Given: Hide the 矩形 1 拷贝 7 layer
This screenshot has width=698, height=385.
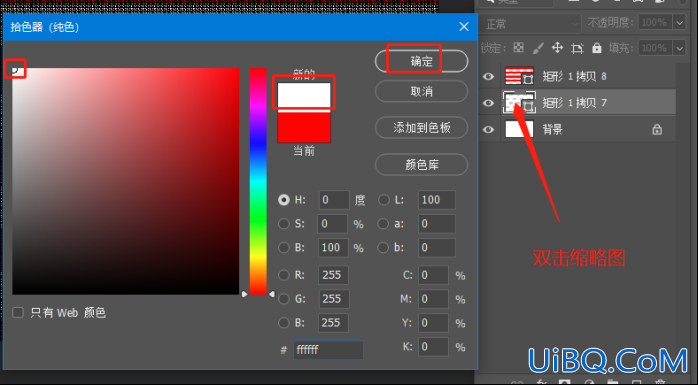Looking at the screenshot, I should point(488,103).
